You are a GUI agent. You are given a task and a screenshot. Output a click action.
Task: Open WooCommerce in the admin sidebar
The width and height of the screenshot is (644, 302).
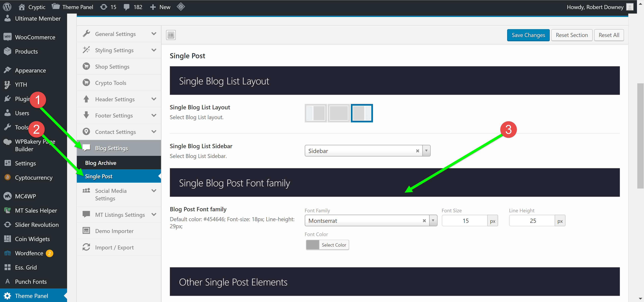[35, 37]
